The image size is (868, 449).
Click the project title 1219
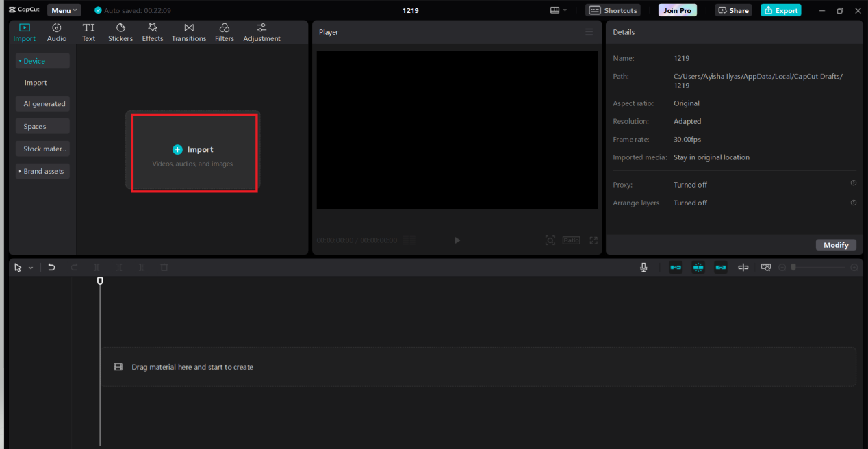[411, 10]
